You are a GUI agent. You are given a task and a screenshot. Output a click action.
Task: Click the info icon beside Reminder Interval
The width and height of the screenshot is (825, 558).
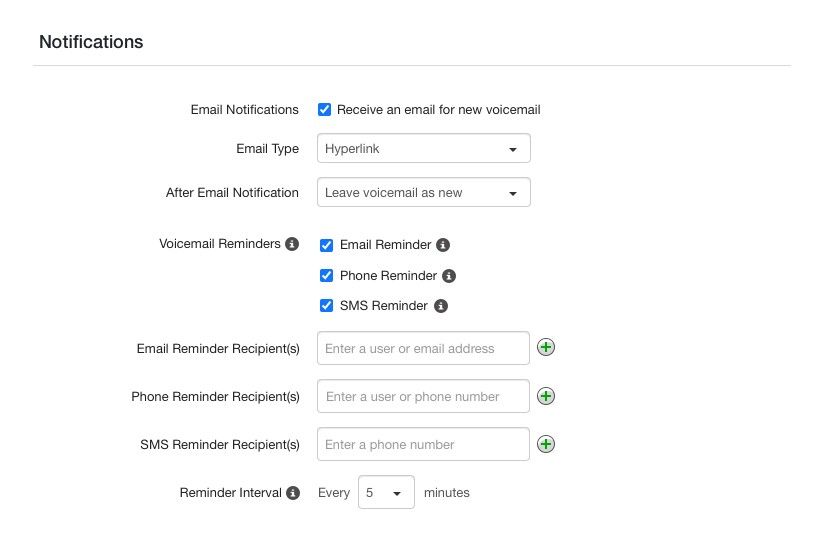[293, 493]
